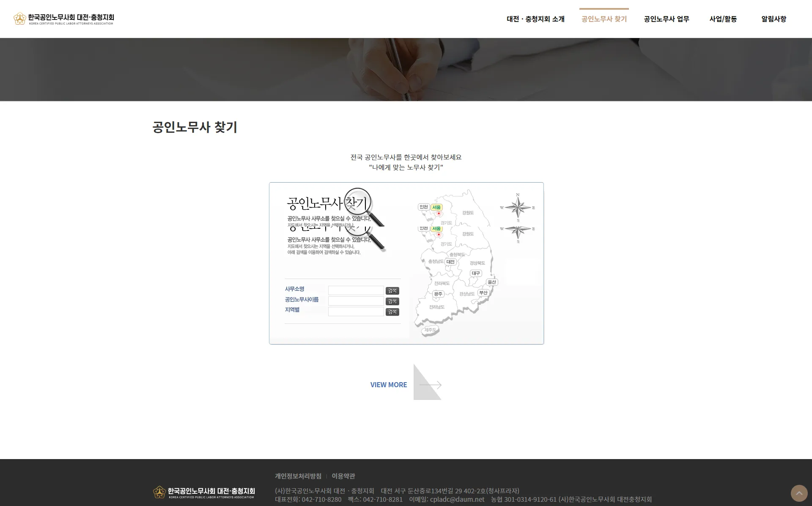The image size is (812, 506).
Task: Select 제주도 island on the map
Action: (x=431, y=330)
